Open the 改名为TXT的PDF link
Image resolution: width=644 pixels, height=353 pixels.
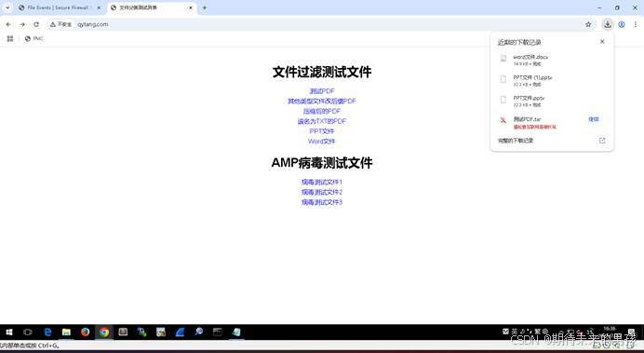coord(322,121)
